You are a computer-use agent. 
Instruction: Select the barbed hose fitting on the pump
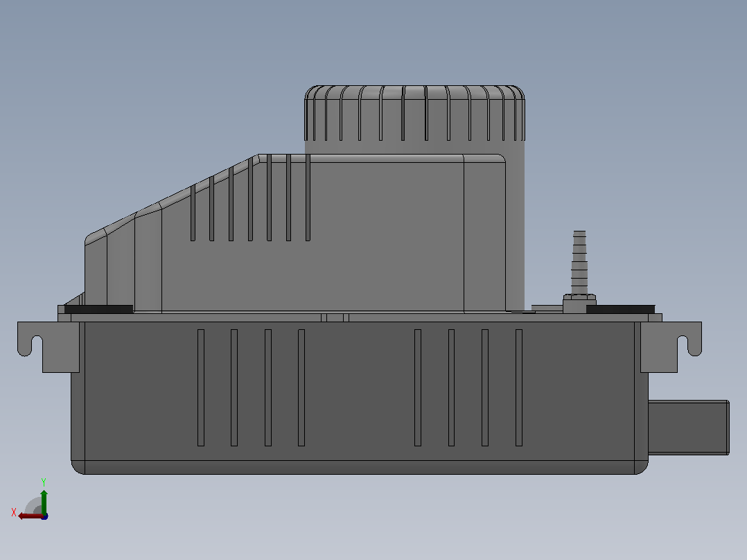579,262
